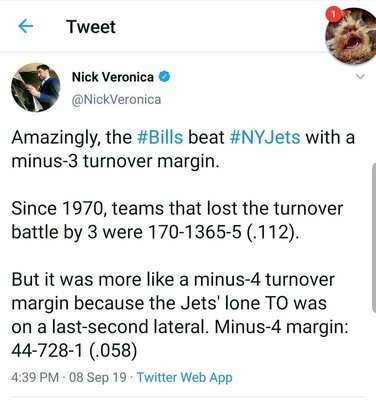This screenshot has width=376, height=400.
Task: Click the Tweet header title
Action: pyautogui.click(x=91, y=27)
